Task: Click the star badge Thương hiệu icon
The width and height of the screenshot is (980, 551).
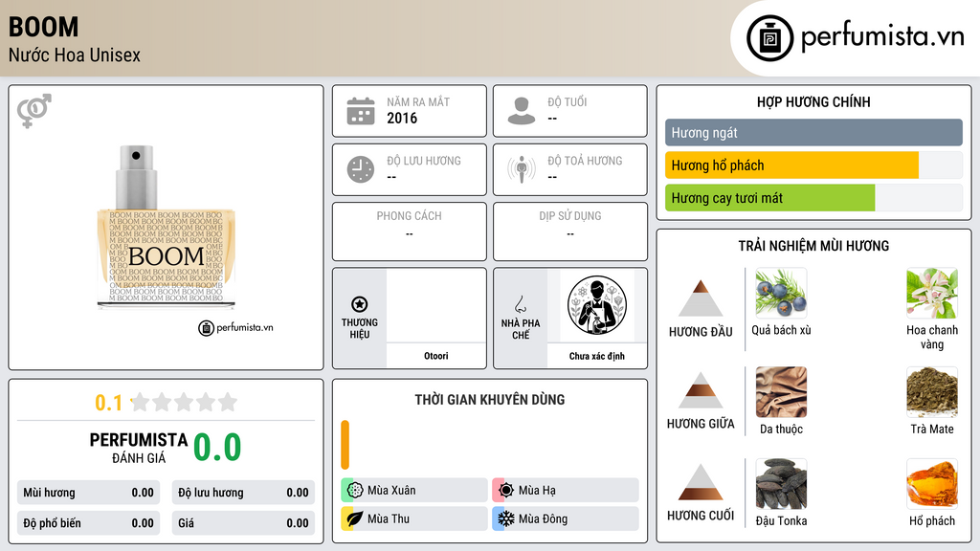Action: tap(360, 304)
